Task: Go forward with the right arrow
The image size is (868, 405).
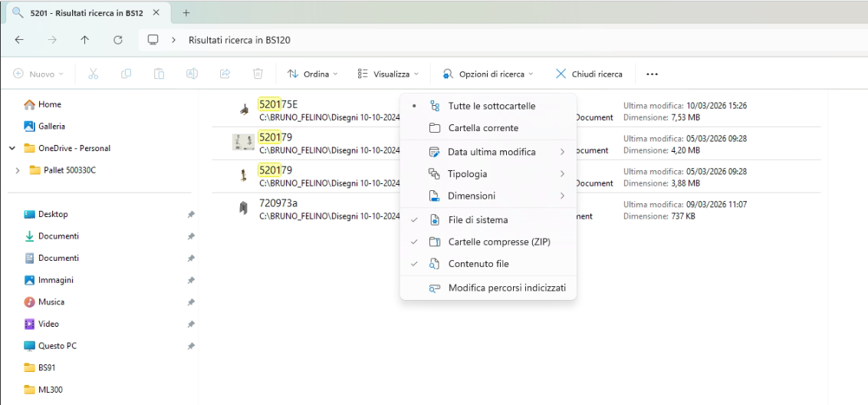Action: pyautogui.click(x=52, y=40)
